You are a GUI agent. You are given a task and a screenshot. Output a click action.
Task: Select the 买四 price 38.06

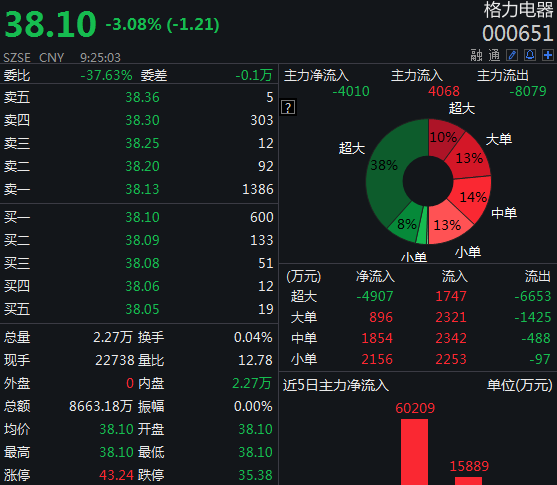click(142, 286)
